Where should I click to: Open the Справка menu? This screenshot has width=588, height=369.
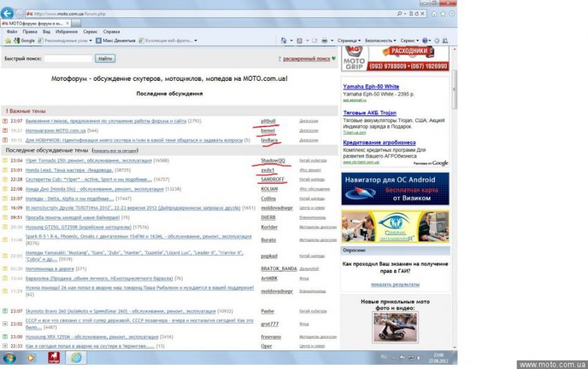point(111,32)
